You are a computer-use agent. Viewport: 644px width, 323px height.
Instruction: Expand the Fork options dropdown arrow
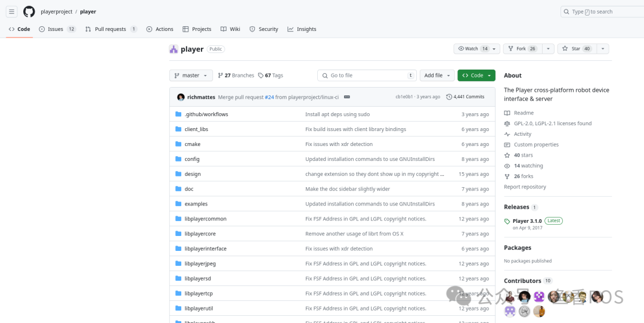pos(549,49)
